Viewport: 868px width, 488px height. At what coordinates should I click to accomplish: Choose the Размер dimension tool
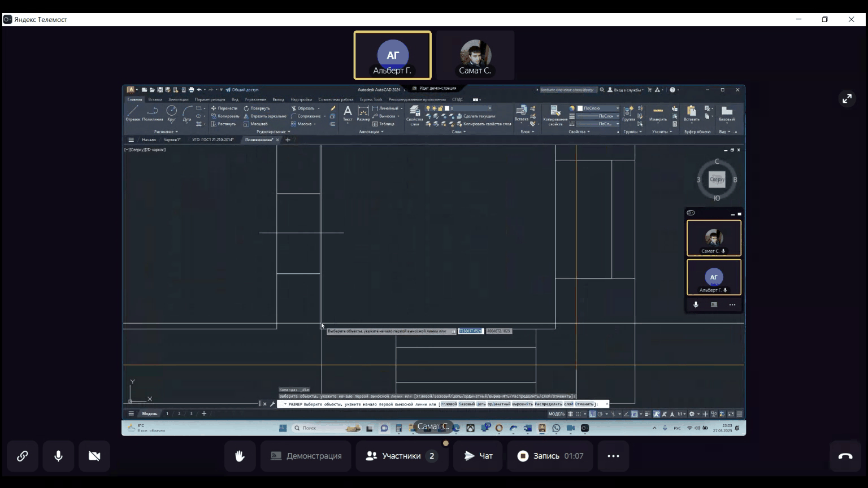363,113
